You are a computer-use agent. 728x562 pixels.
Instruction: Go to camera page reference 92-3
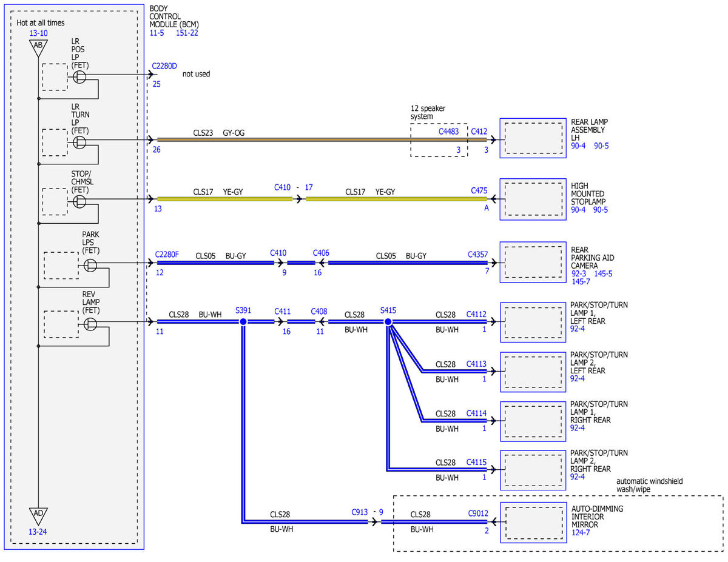[x=578, y=273]
